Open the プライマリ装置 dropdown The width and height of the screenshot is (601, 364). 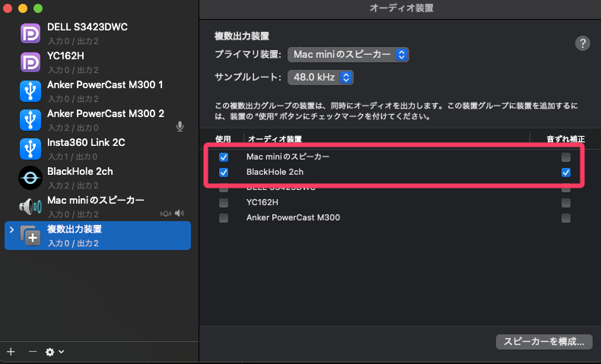(348, 55)
